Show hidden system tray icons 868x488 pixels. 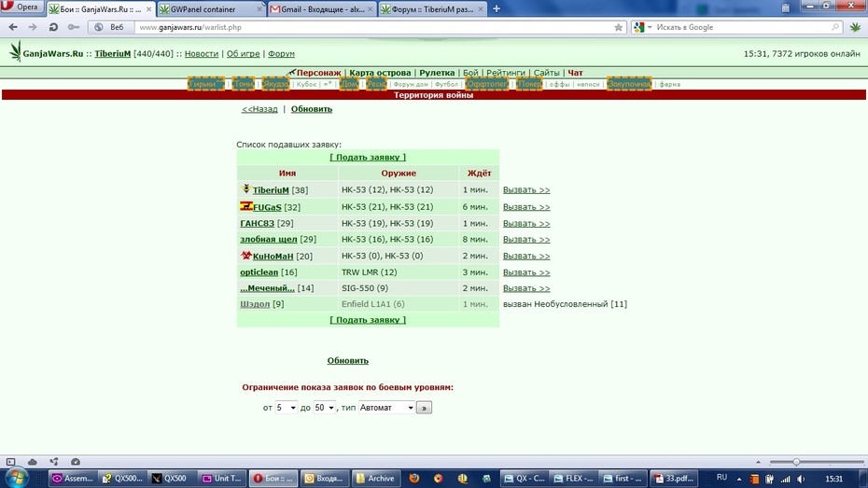739,479
